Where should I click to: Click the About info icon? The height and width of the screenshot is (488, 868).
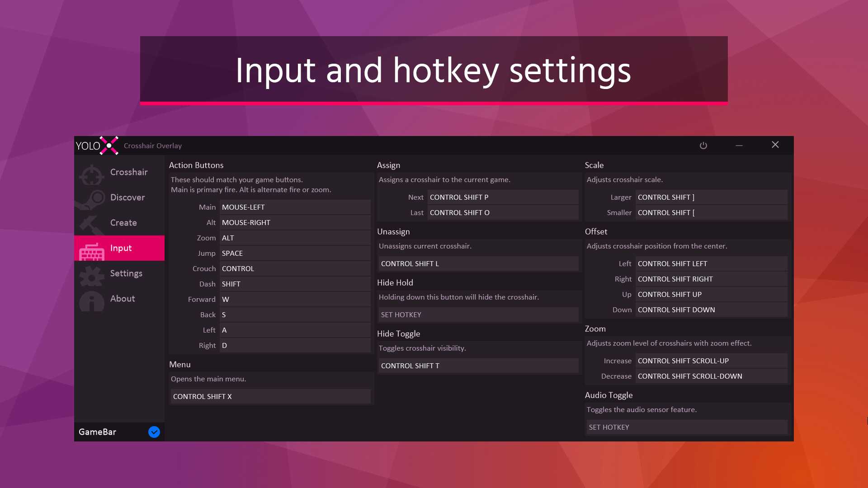coord(92,301)
